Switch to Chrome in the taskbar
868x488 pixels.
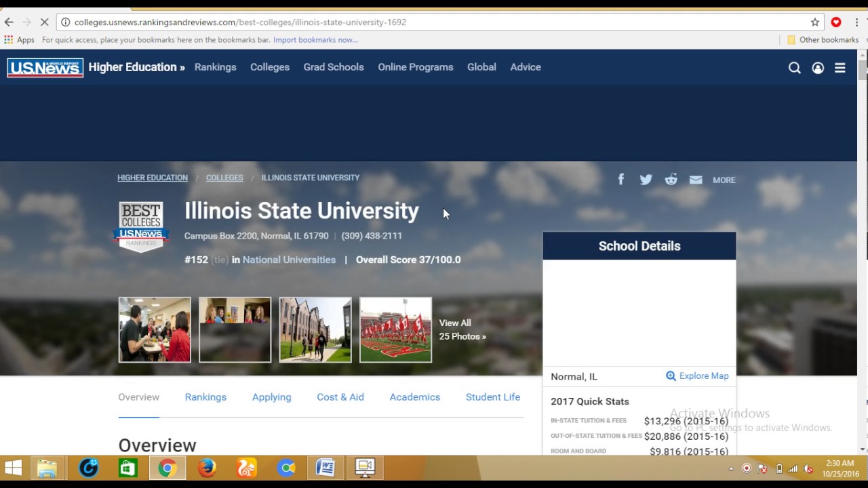point(167,468)
